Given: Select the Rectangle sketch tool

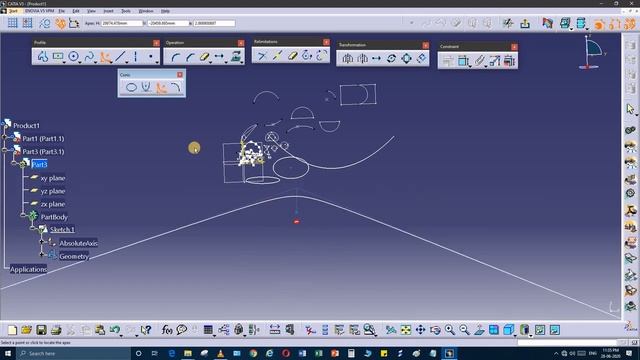Looking at the screenshot, I should (58, 57).
